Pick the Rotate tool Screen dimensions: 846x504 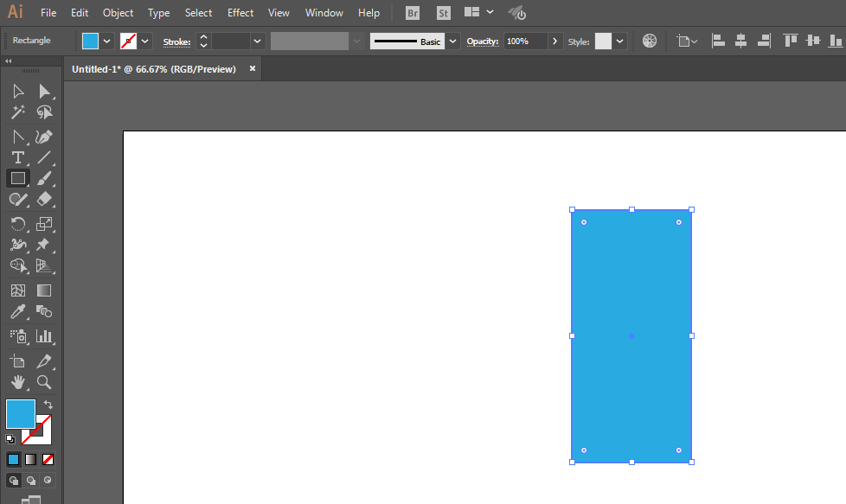pos(18,224)
